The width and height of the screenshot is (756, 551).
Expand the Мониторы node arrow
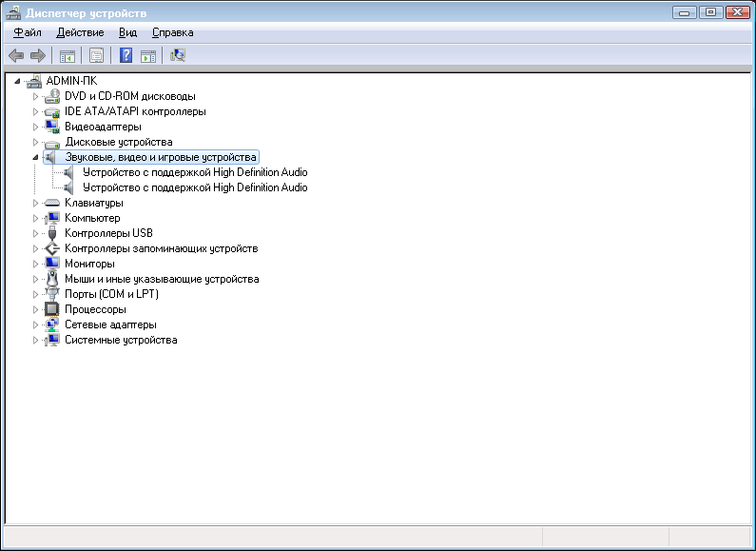coord(35,264)
